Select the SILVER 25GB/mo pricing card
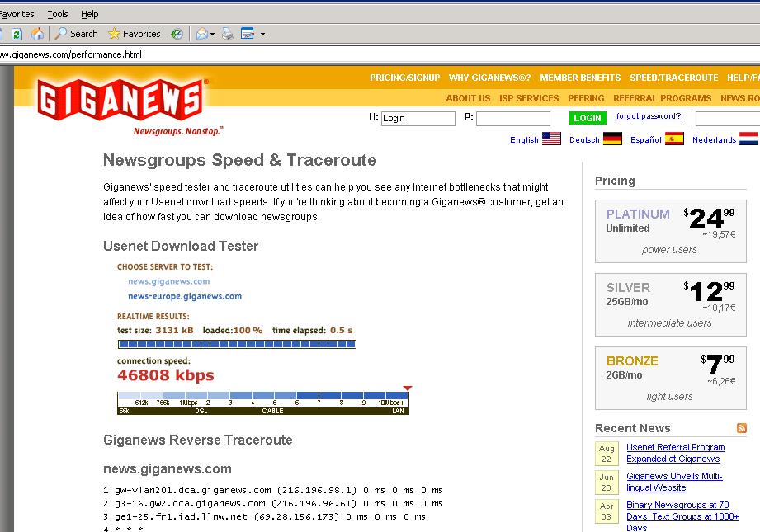Image resolution: width=760 pixels, height=532 pixels. 671,304
